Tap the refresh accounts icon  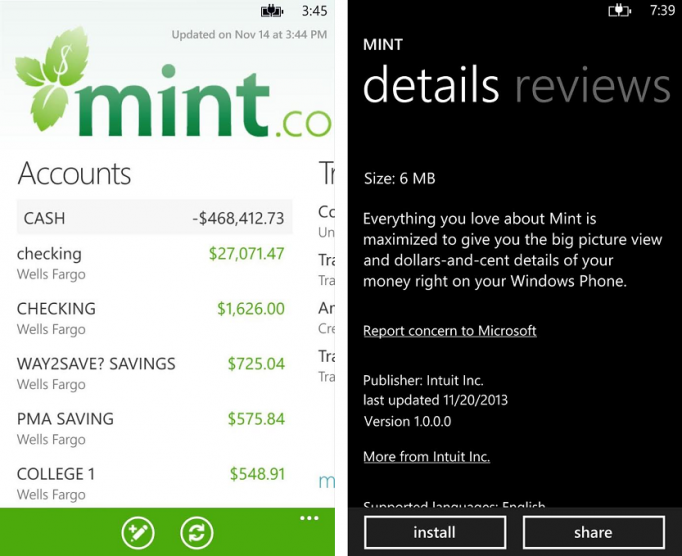pyautogui.click(x=197, y=533)
